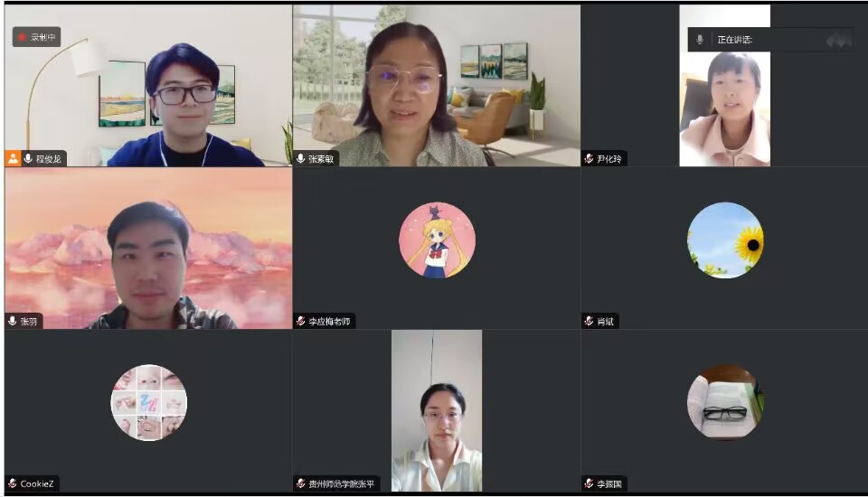Select 尹化玲's portrait video feed
The height and width of the screenshot is (497, 868).
[724, 85]
